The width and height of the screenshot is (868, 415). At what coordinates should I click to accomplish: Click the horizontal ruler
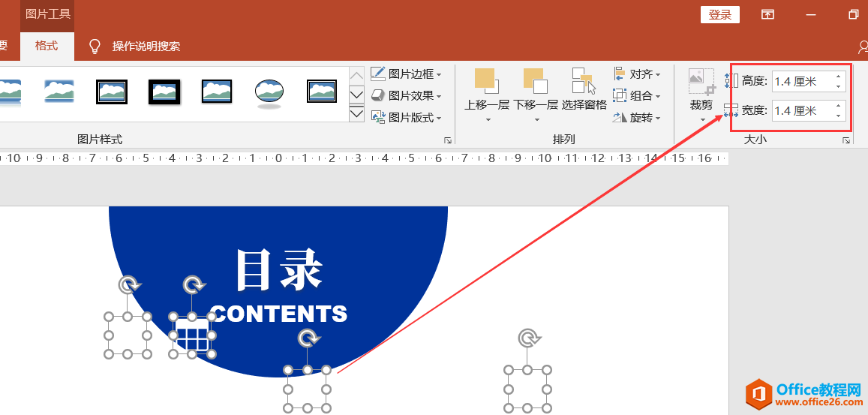click(364, 158)
